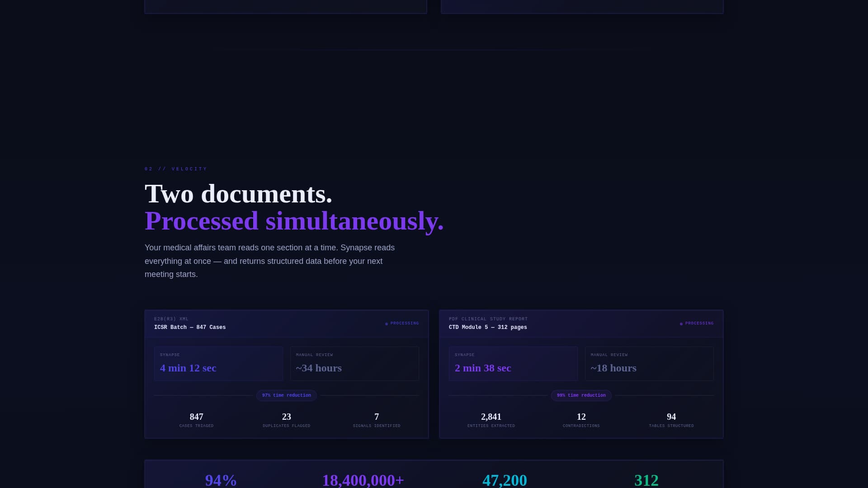Image resolution: width=868 pixels, height=488 pixels.
Task: Click the MANUAL REVIEW label in the CTD Module 5 card
Action: click(609, 355)
